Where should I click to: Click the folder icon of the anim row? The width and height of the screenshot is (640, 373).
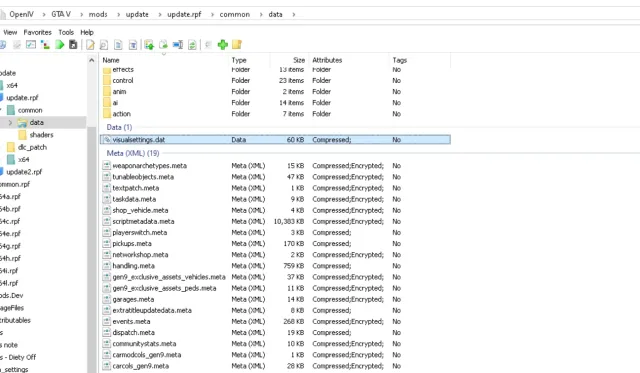click(x=107, y=91)
